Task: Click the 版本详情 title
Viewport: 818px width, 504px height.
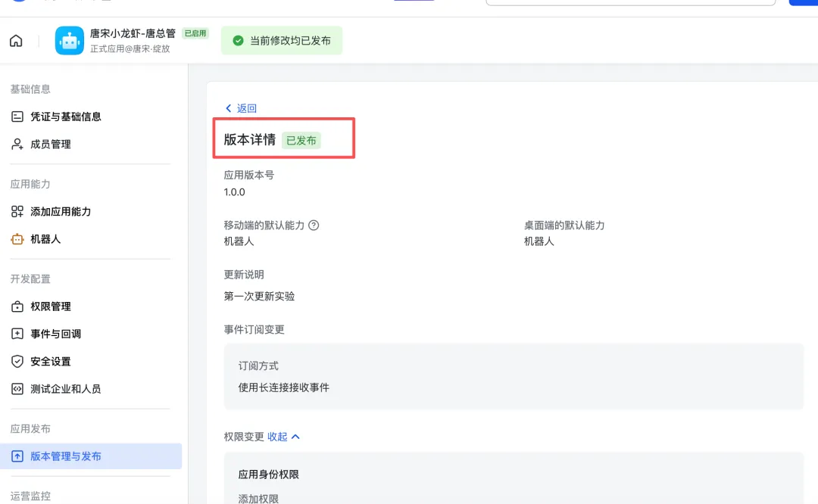Action: pyautogui.click(x=249, y=140)
